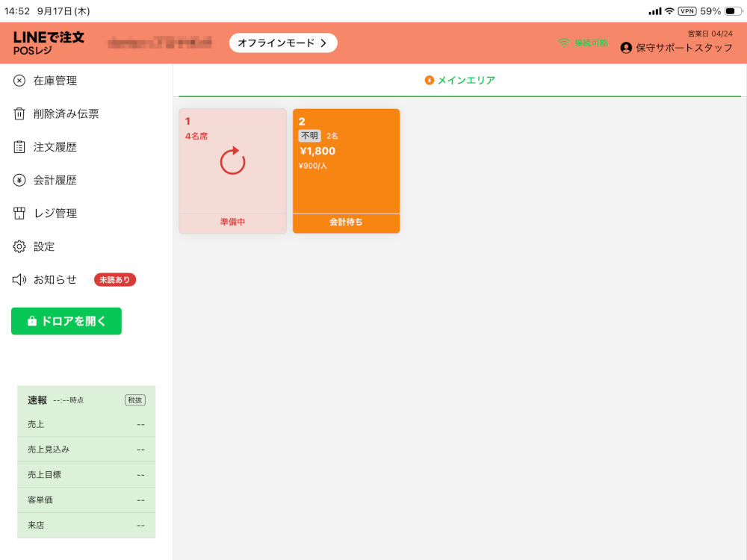Screen dimensions: 747x560
Task: Click the 注文履歴 clipboard icon
Action: click(x=19, y=147)
